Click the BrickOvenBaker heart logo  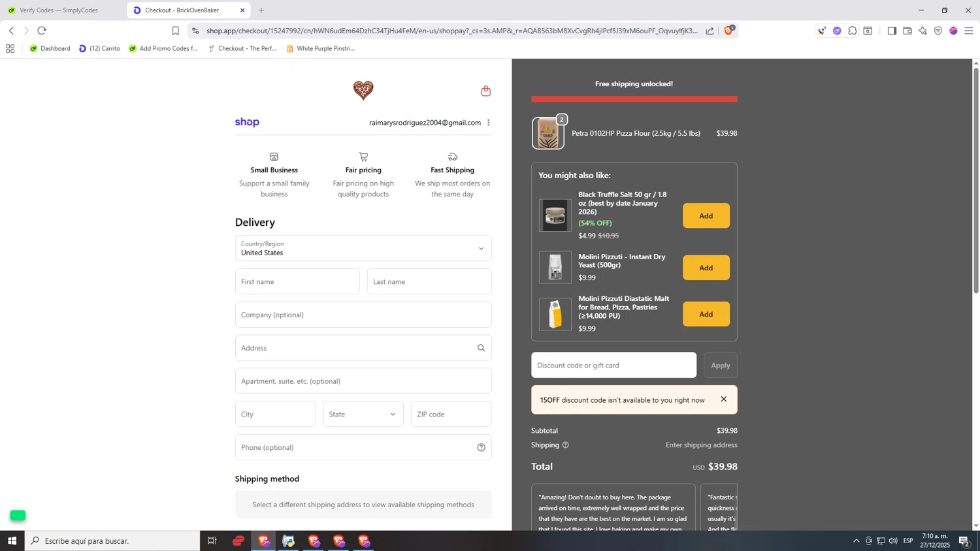pyautogui.click(x=363, y=90)
